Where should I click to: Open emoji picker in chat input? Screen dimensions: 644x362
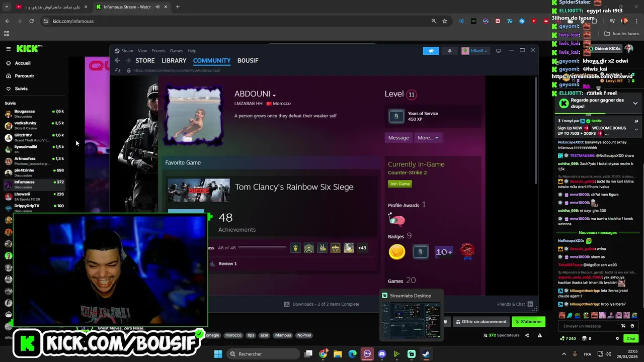click(x=633, y=326)
